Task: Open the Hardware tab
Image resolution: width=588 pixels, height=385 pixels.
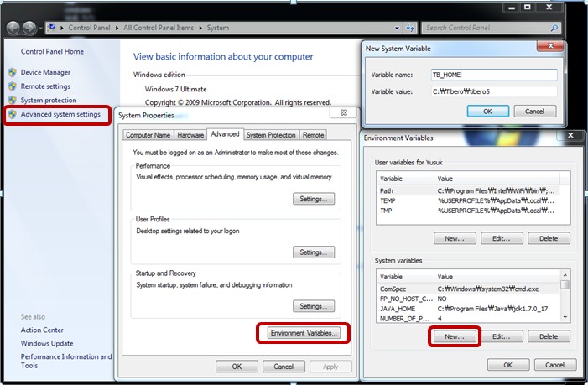Action: pos(190,135)
